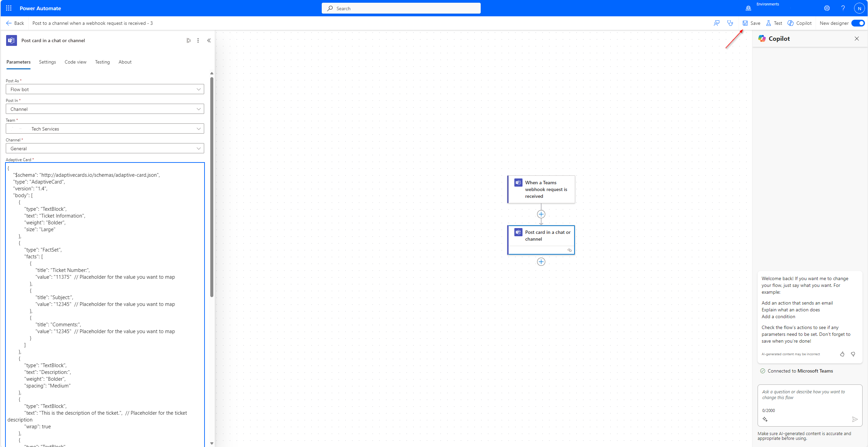Viewport: 868px width, 447px height.
Task: Click the Search box in header
Action: coord(401,8)
